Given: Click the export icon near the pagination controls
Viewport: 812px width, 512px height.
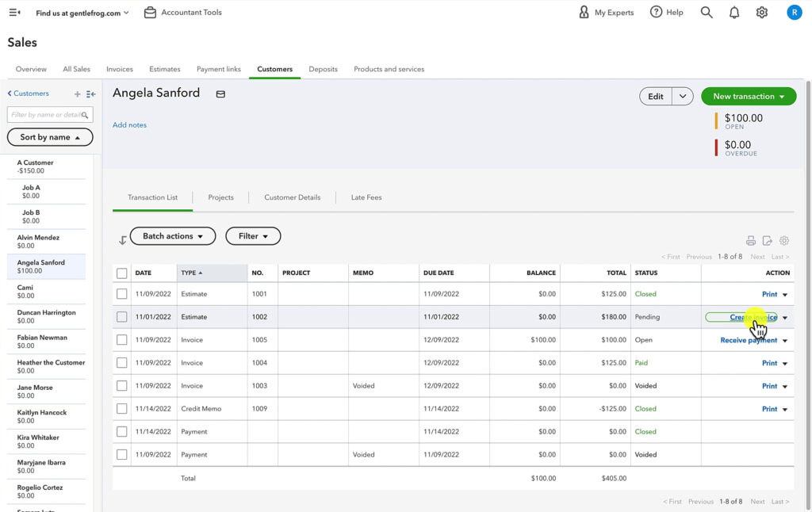Looking at the screenshot, I should click(x=768, y=240).
